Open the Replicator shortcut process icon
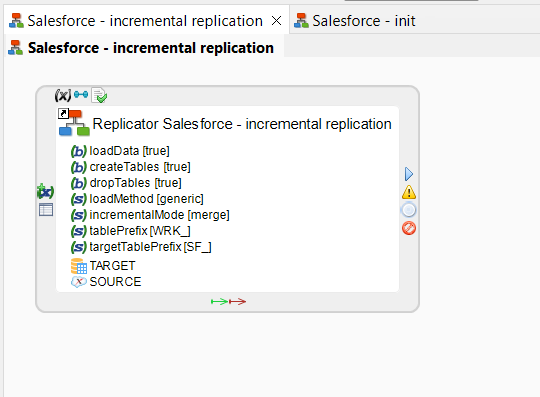The image size is (540, 397). click(x=74, y=123)
